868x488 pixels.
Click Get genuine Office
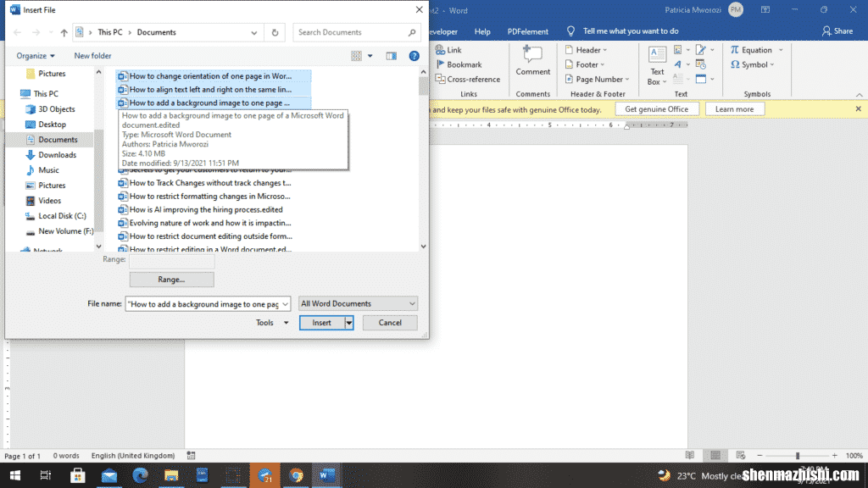(657, 109)
